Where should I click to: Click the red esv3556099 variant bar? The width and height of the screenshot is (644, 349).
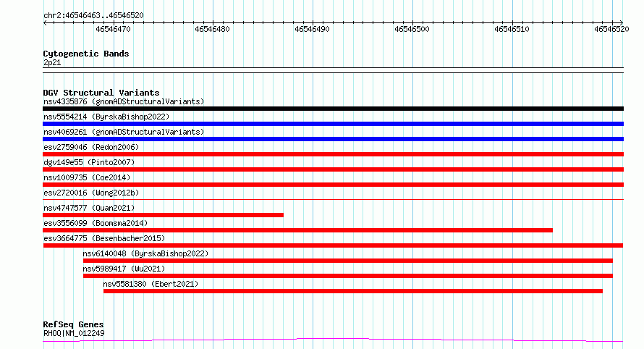click(x=298, y=230)
